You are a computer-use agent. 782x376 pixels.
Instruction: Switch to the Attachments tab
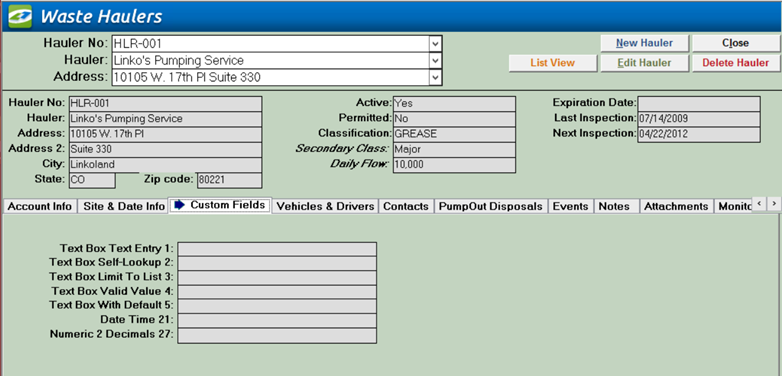click(x=676, y=206)
